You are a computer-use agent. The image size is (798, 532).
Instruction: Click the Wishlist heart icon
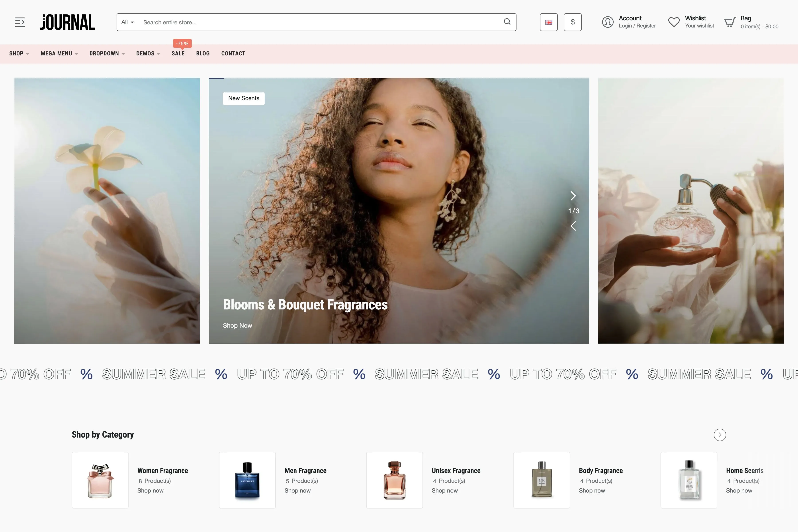click(x=674, y=22)
